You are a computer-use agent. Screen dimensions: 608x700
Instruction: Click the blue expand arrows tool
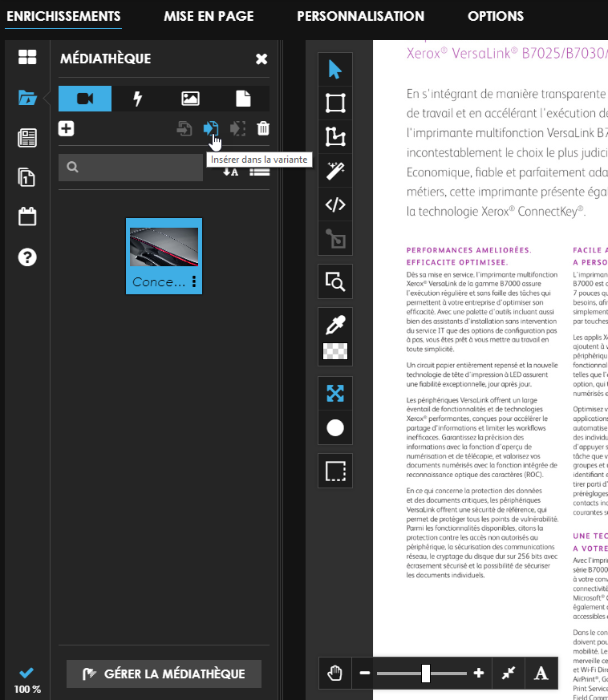tap(335, 394)
